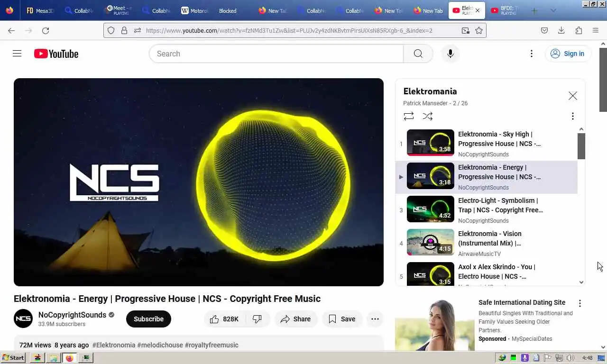Go to YouTube home via logo
Screen dimensions: 607x364
point(56,54)
